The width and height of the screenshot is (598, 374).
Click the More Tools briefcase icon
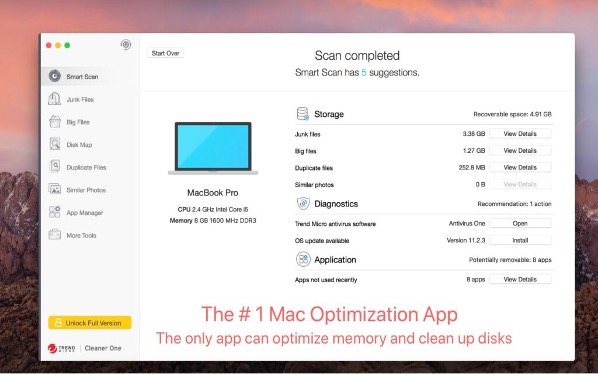(55, 234)
